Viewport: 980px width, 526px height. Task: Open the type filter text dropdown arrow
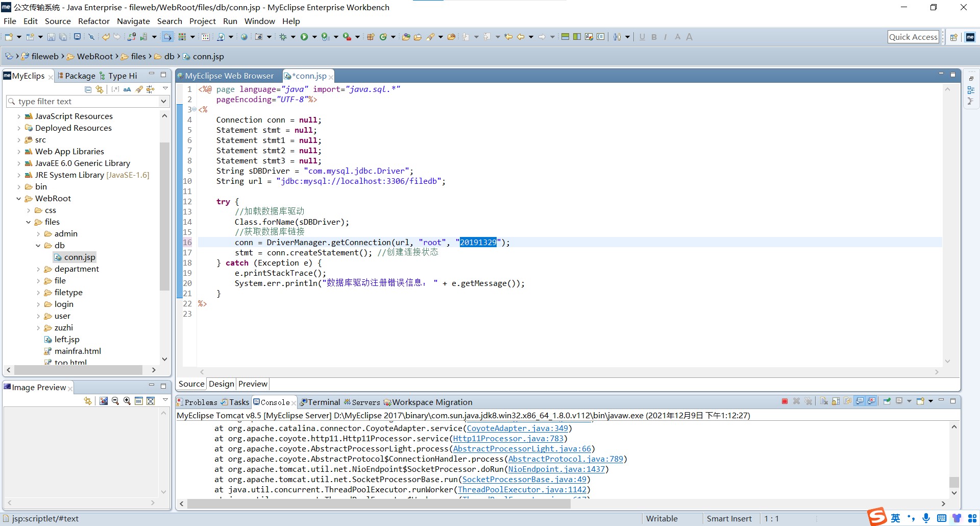(x=163, y=102)
